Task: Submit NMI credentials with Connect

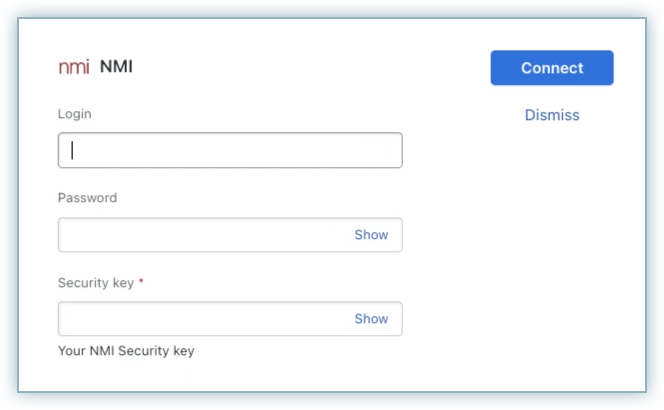Action: (x=552, y=68)
